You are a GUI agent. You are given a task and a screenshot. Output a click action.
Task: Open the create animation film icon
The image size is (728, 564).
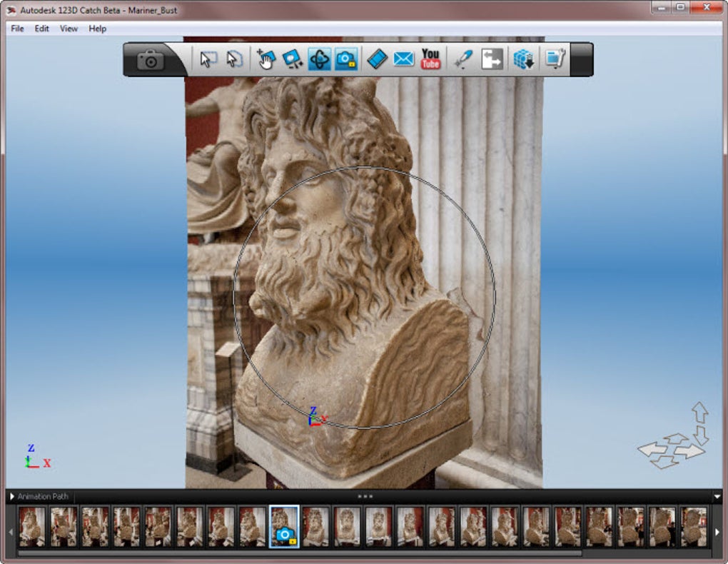click(x=377, y=59)
